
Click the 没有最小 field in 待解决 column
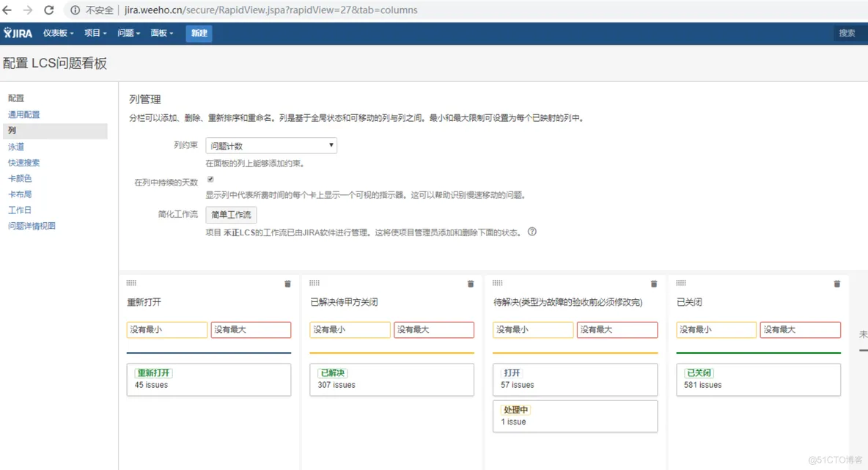coord(533,330)
